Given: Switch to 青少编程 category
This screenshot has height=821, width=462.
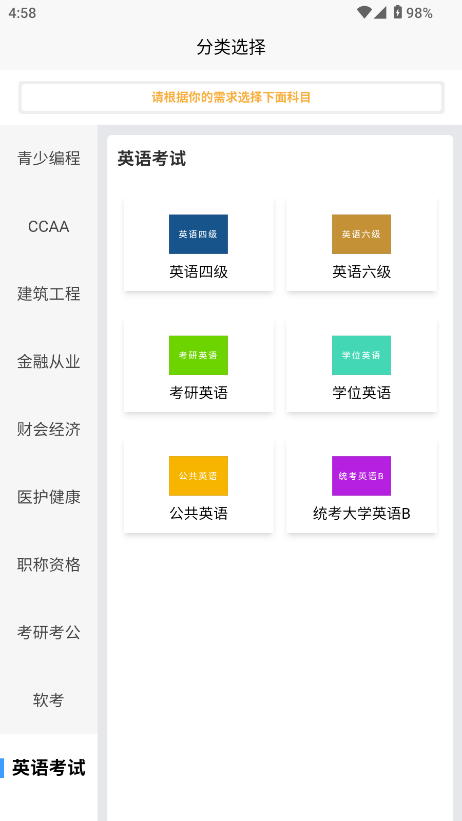Looking at the screenshot, I should tap(49, 158).
